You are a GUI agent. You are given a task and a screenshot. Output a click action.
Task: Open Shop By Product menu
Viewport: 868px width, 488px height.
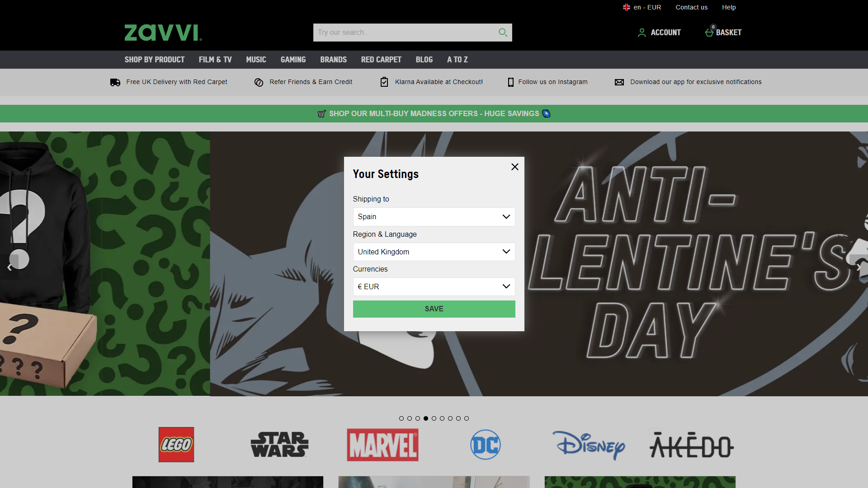155,60
